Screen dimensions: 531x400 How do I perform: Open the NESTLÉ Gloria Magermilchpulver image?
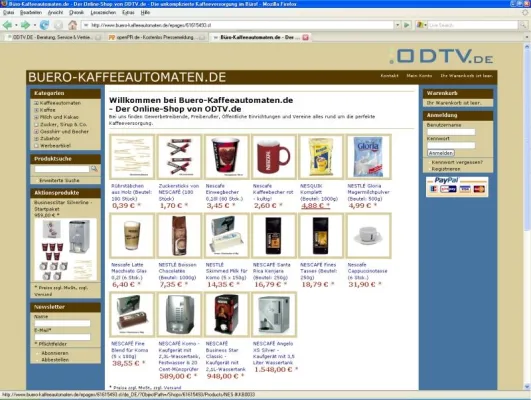[368, 157]
